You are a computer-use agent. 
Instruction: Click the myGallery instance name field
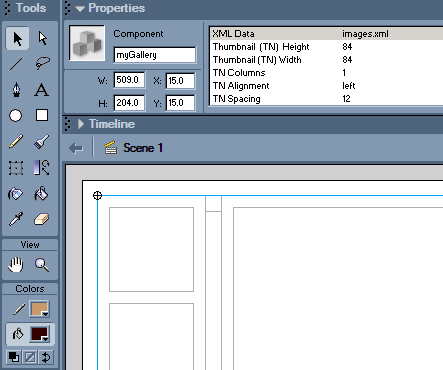click(x=155, y=55)
